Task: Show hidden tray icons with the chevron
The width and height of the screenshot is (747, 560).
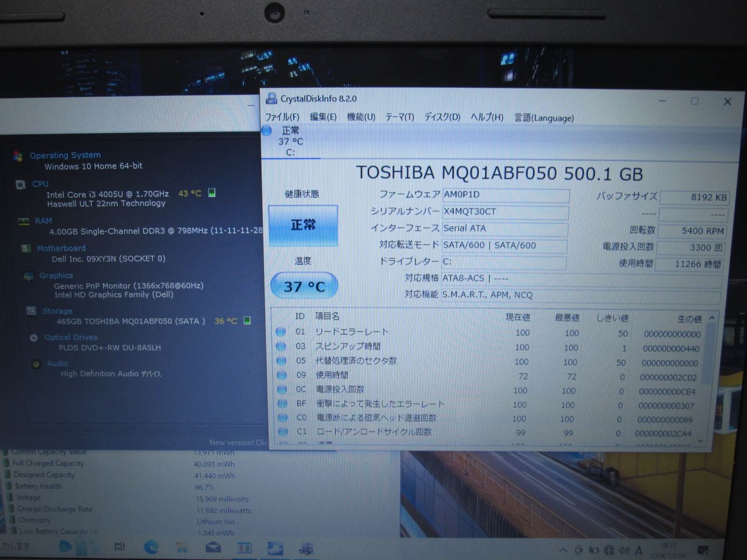Action: coord(563,550)
